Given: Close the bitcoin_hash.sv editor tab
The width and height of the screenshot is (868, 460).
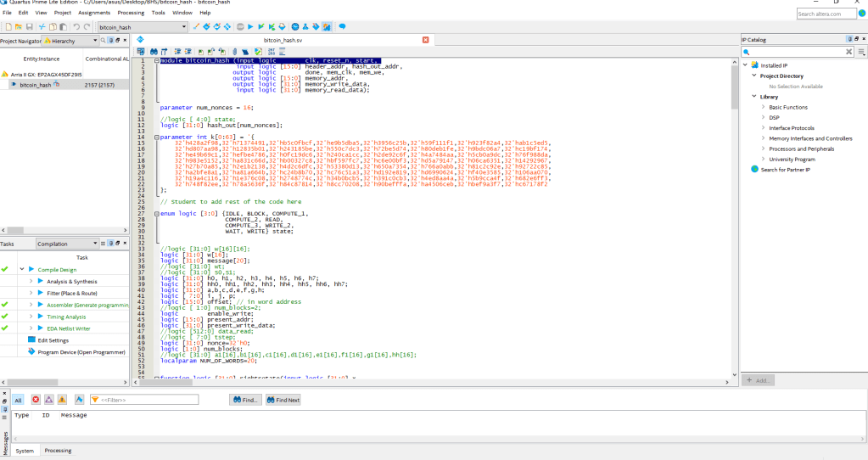Looking at the screenshot, I should coord(426,40).
